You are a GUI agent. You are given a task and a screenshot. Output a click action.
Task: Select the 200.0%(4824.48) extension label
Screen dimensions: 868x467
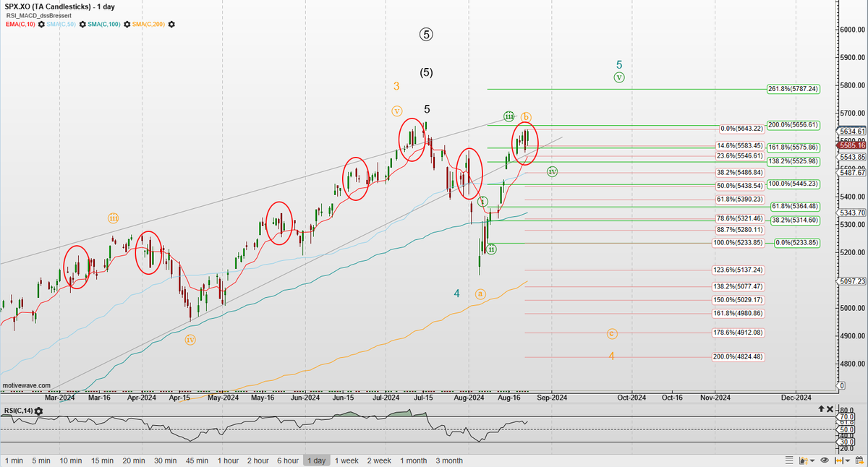point(739,357)
